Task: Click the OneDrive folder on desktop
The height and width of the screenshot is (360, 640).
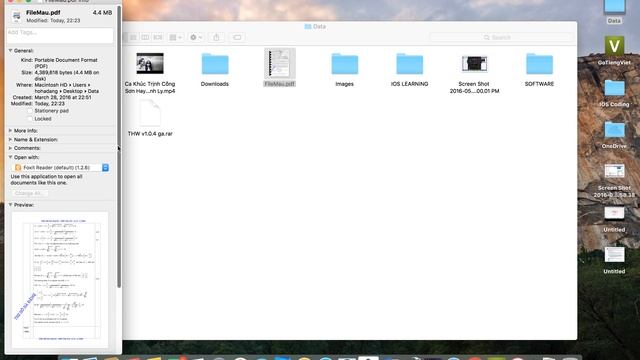Action: coord(614,130)
